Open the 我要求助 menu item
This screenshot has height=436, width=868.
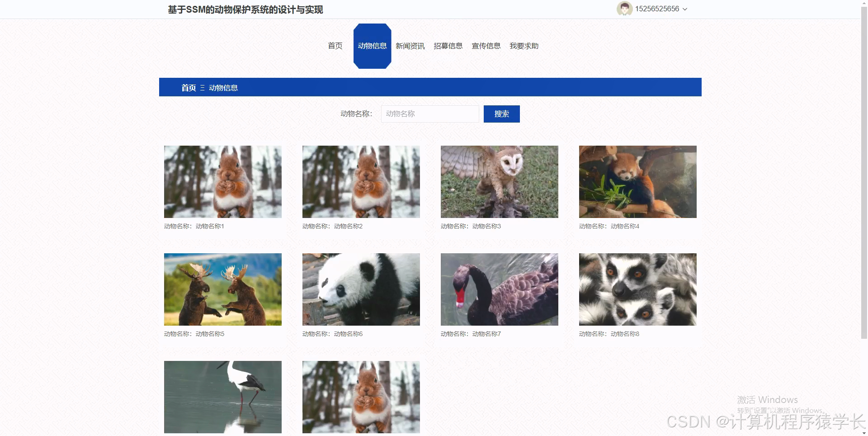click(524, 46)
